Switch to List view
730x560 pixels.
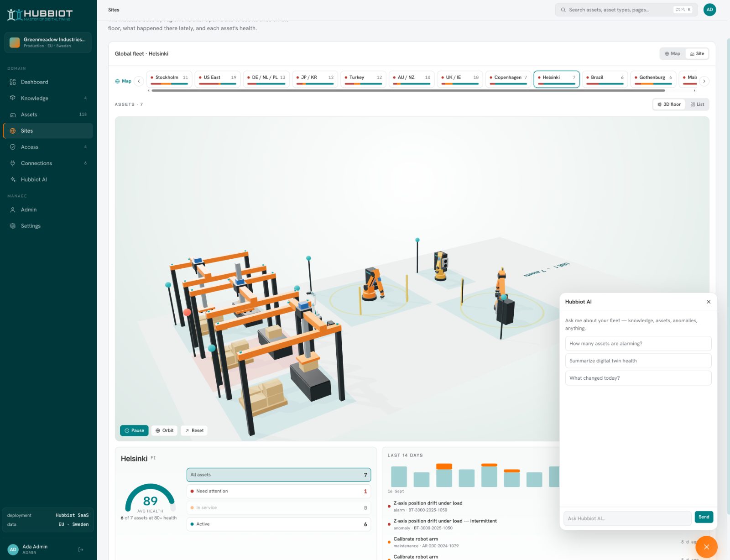click(x=697, y=105)
